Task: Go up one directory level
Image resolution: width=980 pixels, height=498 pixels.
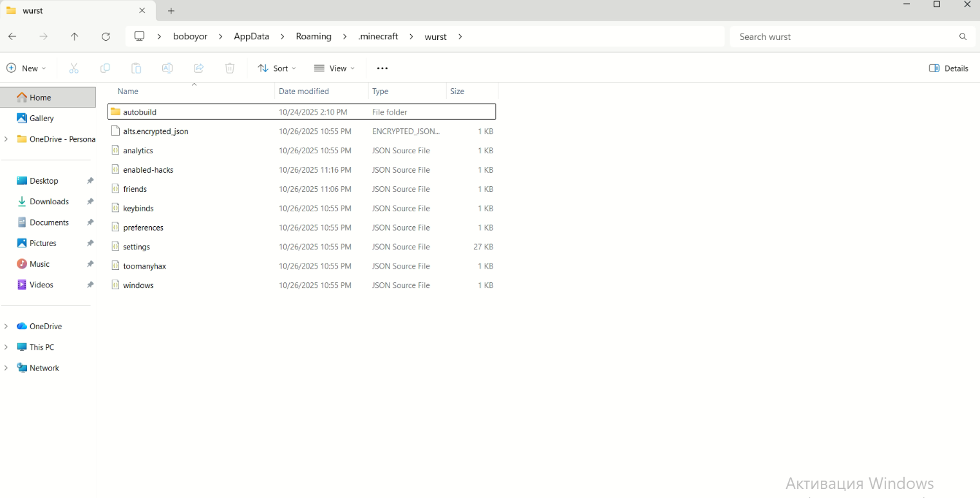Action: pyautogui.click(x=75, y=37)
